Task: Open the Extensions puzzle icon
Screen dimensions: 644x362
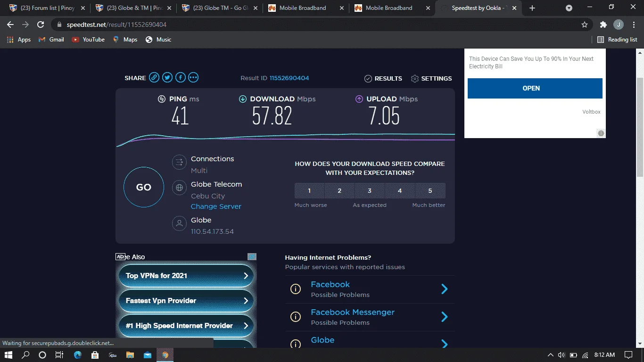Action: 603,25
